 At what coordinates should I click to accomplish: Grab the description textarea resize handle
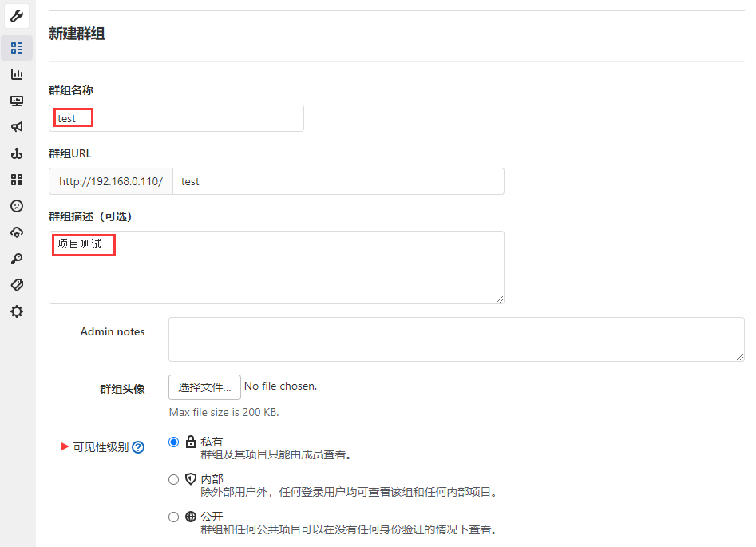tap(500, 299)
